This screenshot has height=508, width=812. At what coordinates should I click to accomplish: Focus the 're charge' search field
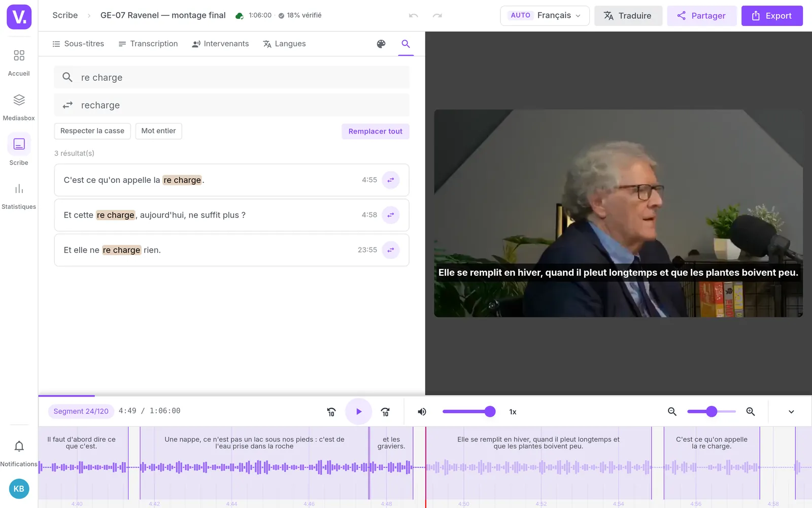tap(231, 77)
